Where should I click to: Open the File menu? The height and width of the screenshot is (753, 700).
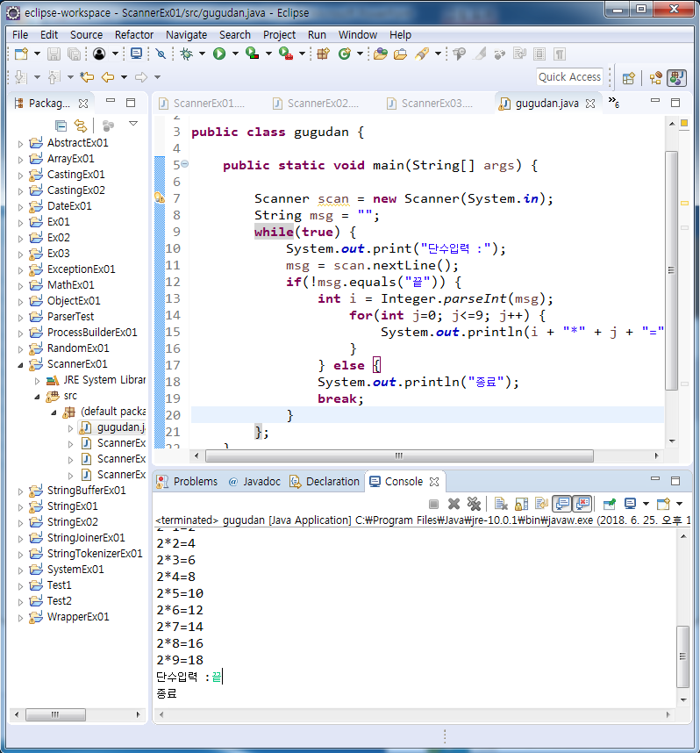point(20,35)
